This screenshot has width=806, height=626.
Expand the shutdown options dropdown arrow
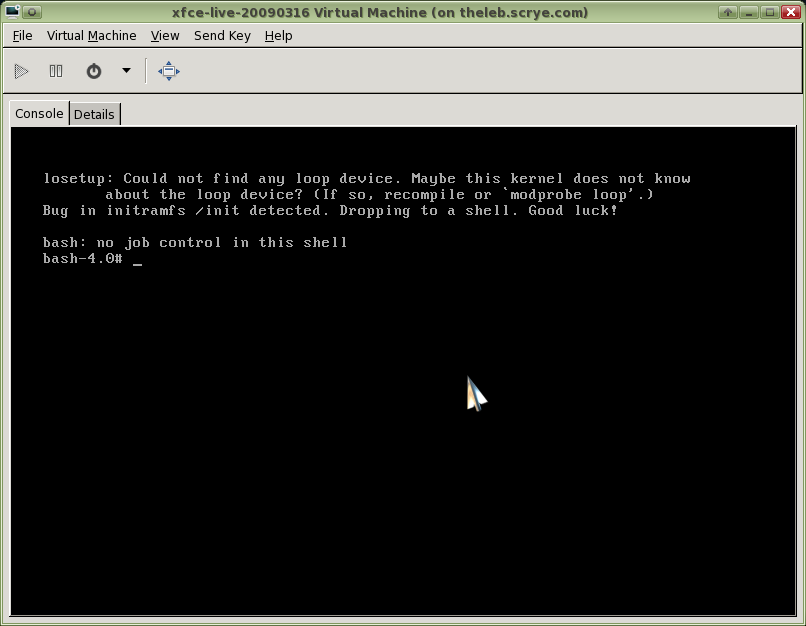pyautogui.click(x=126, y=70)
